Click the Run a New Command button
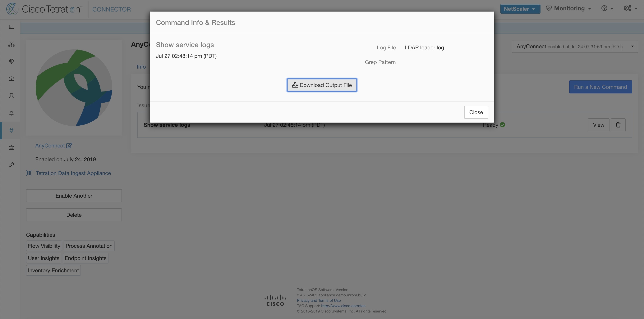Image resolution: width=644 pixels, height=319 pixels. (x=600, y=87)
